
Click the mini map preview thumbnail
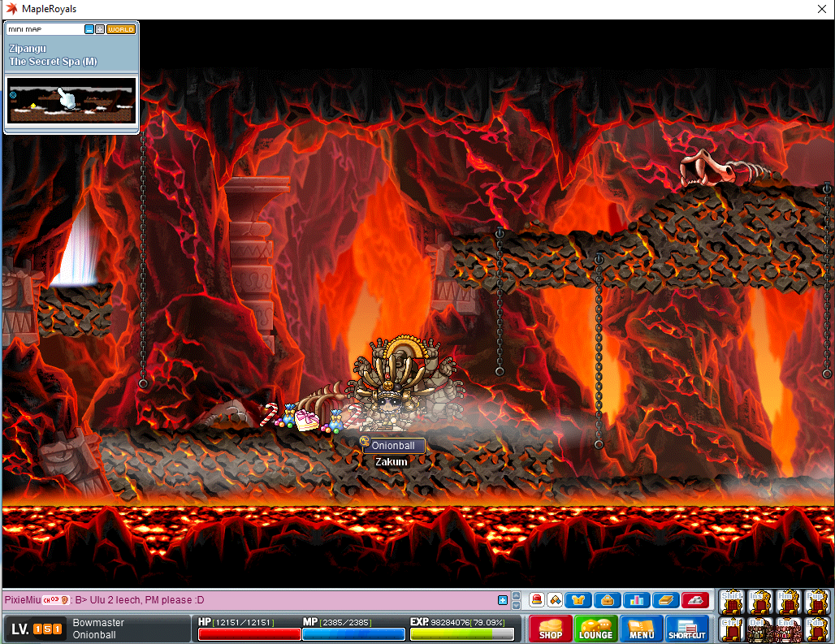(71, 100)
